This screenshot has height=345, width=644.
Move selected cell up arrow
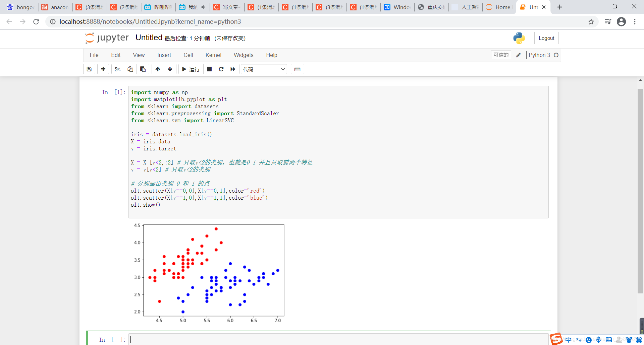(x=158, y=69)
